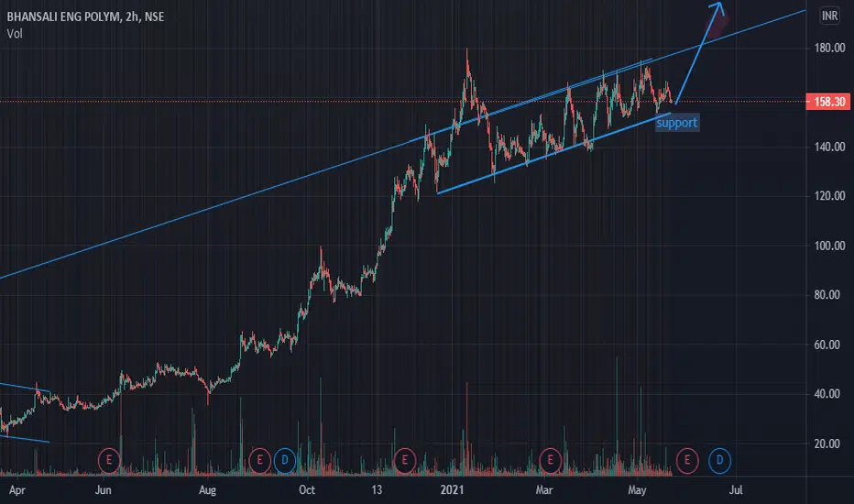Click the INR currency button
The image size is (854, 504).
(829, 16)
